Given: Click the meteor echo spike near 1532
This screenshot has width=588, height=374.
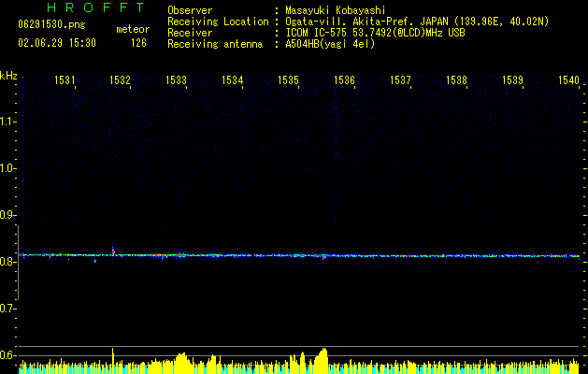Looking at the screenshot, I should pos(113,249).
